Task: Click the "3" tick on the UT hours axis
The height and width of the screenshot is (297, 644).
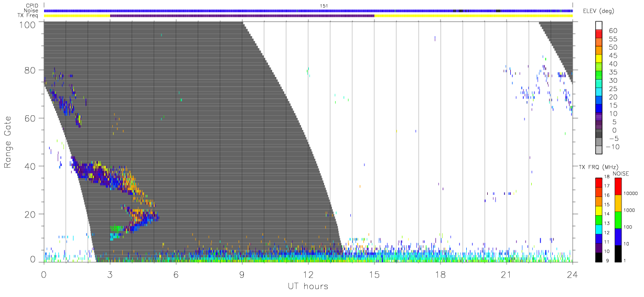Action: click(x=110, y=275)
